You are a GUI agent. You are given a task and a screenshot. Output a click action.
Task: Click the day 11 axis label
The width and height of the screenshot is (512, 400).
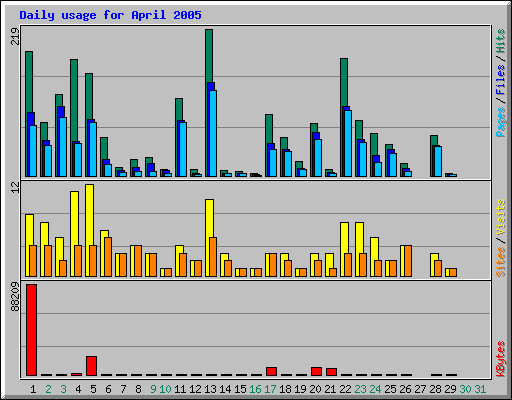180,389
